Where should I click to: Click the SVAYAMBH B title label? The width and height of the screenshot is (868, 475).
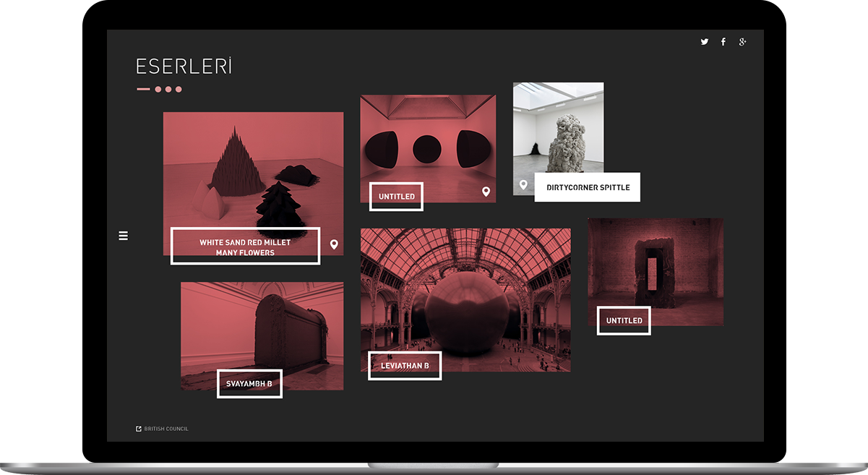249,384
